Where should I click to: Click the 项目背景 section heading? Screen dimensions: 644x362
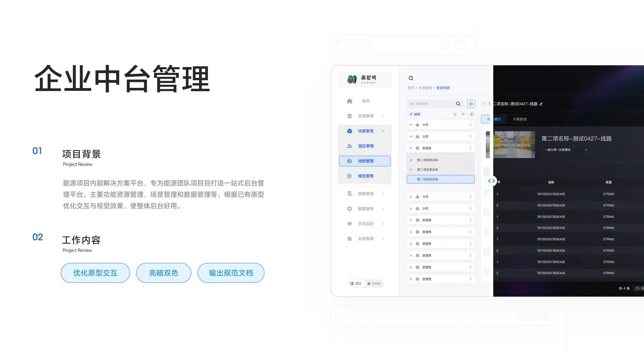point(82,154)
